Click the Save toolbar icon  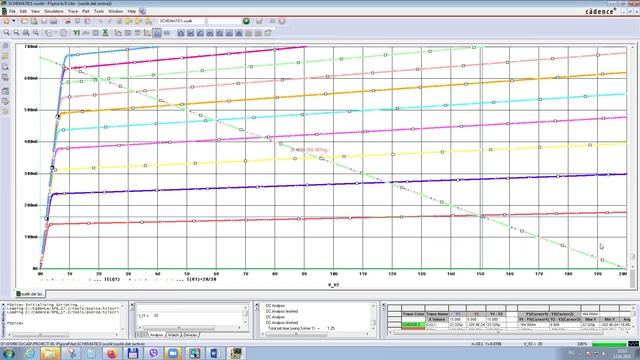click(44, 21)
